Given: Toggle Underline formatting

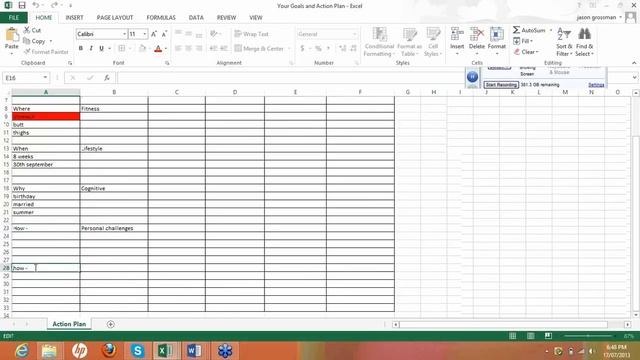Looking at the screenshot, I should pyautogui.click(x=101, y=49).
